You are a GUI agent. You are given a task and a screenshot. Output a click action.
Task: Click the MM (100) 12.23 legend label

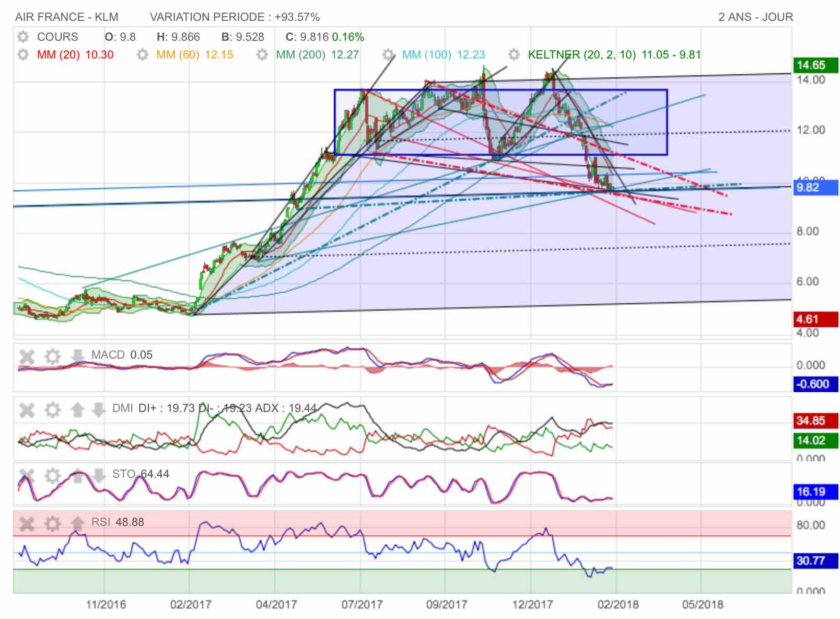coord(444,55)
